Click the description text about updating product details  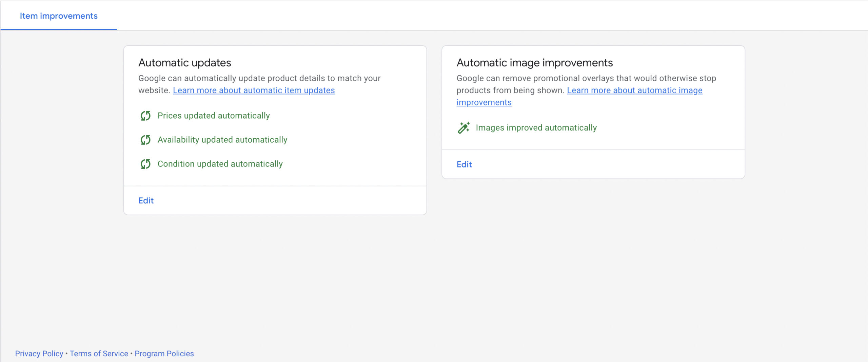pos(259,78)
